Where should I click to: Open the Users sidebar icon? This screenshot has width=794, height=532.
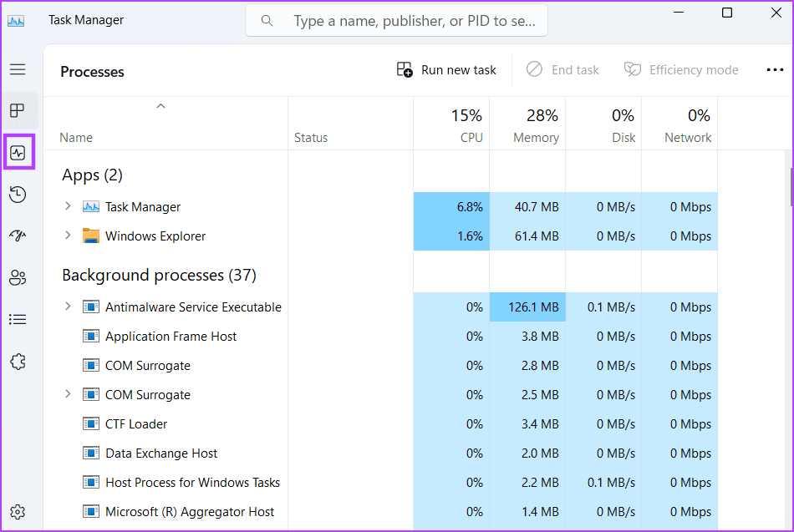tap(18, 277)
